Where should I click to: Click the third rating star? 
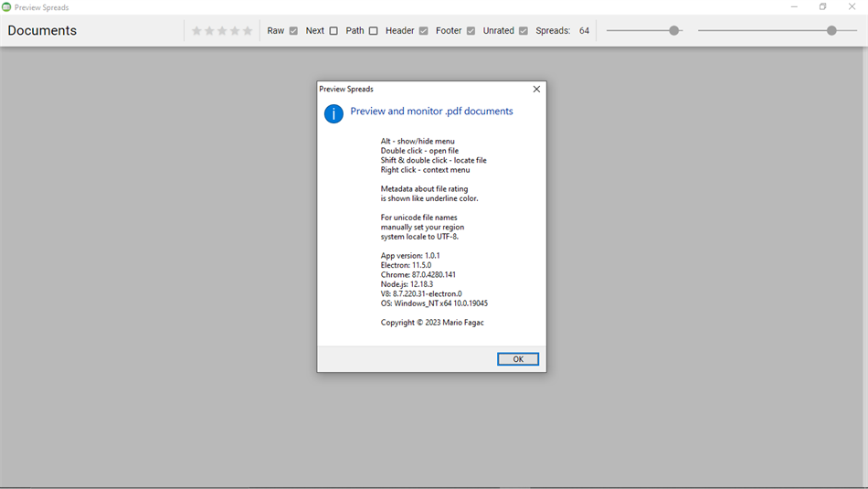(x=222, y=31)
